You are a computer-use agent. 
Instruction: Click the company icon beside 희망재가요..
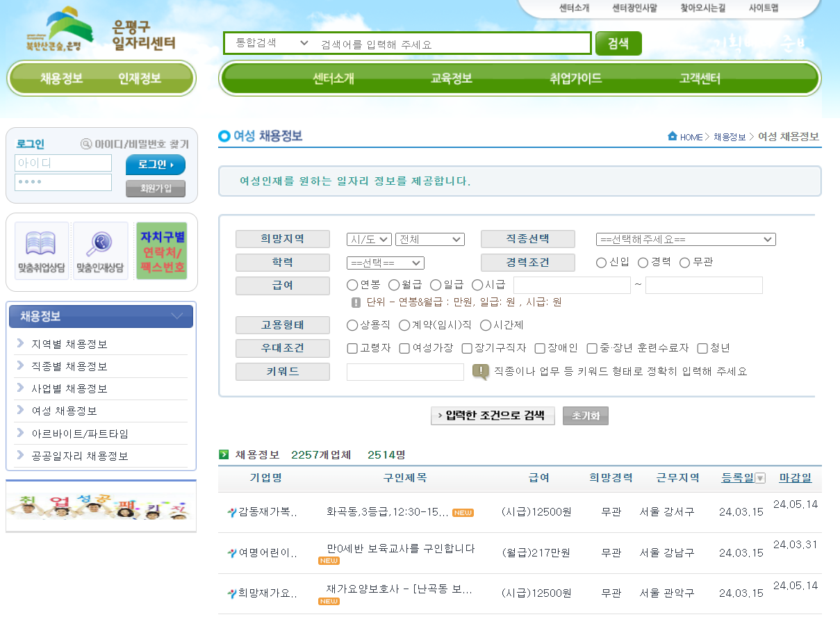pos(232,594)
